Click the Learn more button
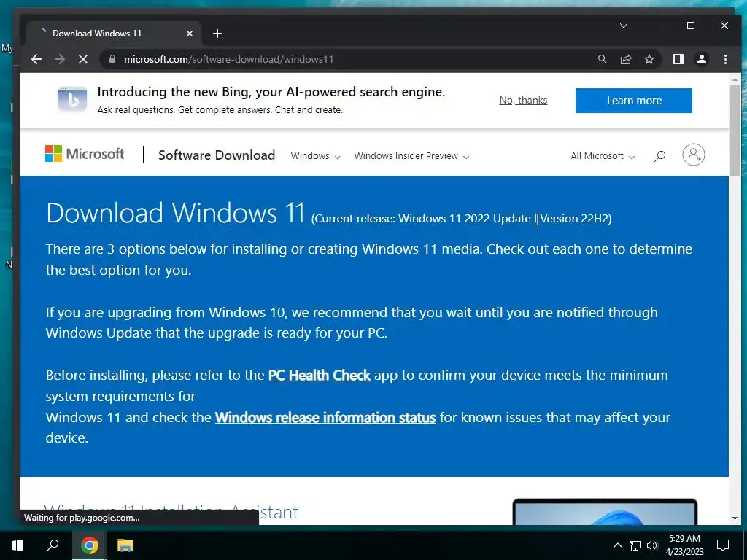 (634, 101)
